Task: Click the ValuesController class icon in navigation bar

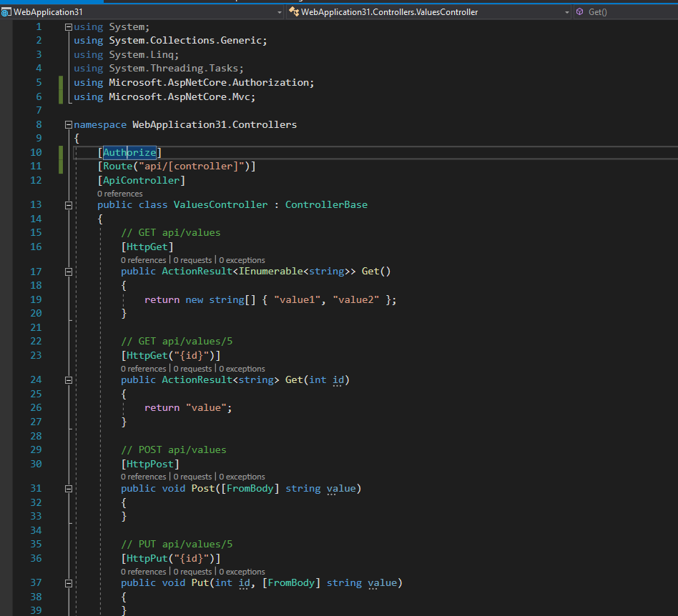Action: coord(293,12)
